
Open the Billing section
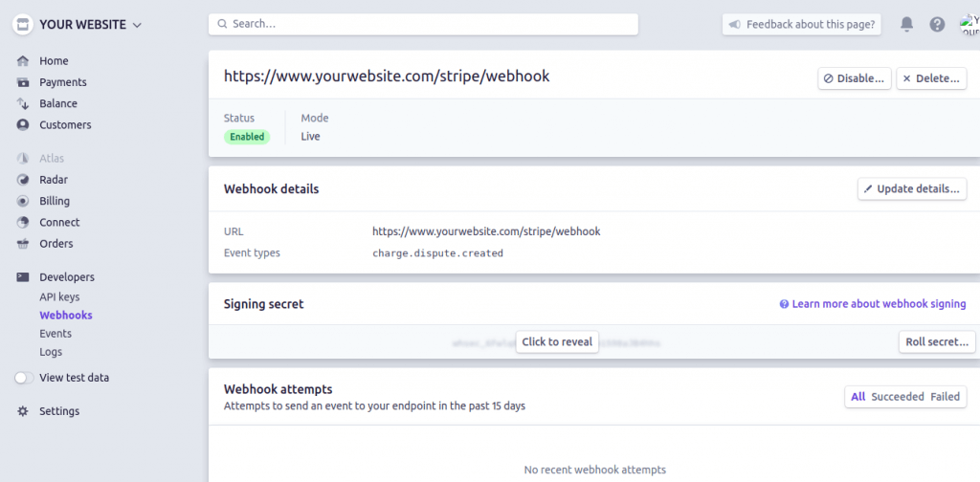tap(55, 201)
